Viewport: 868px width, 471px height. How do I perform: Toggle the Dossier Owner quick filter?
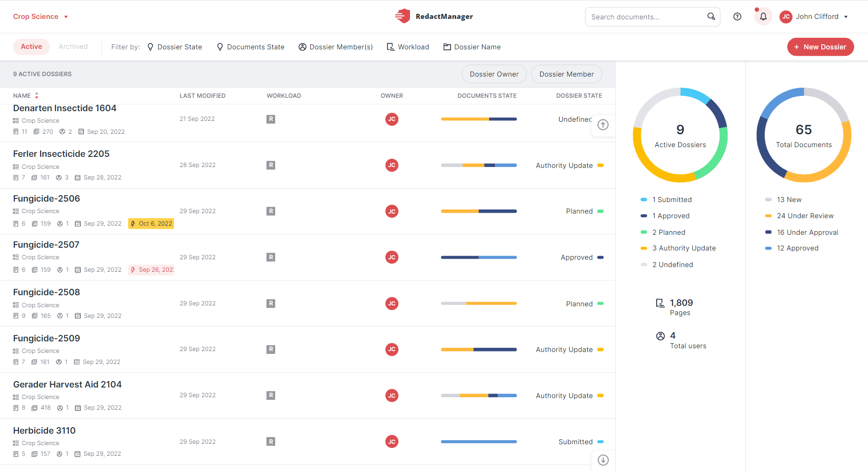(494, 74)
